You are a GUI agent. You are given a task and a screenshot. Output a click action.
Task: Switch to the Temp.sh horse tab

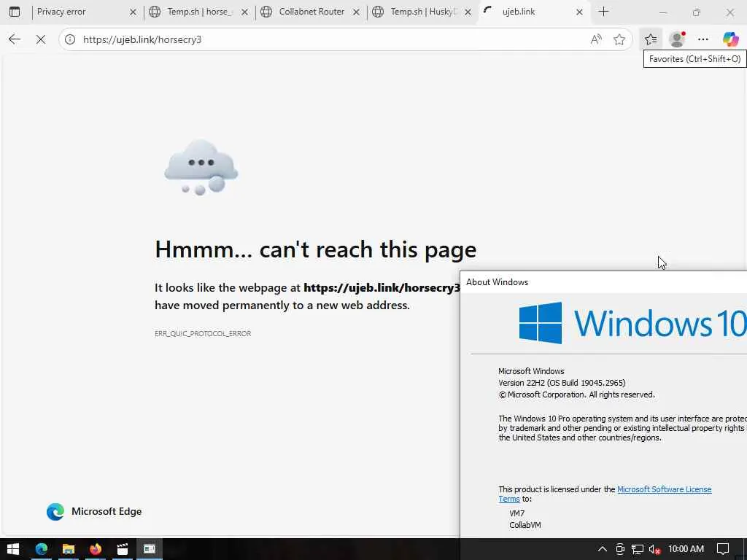pos(200,12)
